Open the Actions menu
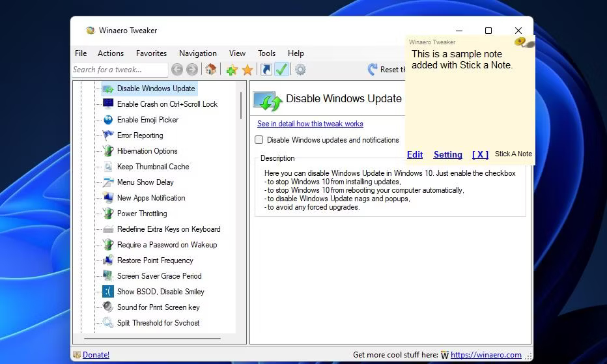Image resolution: width=607 pixels, height=364 pixels. coord(111,53)
